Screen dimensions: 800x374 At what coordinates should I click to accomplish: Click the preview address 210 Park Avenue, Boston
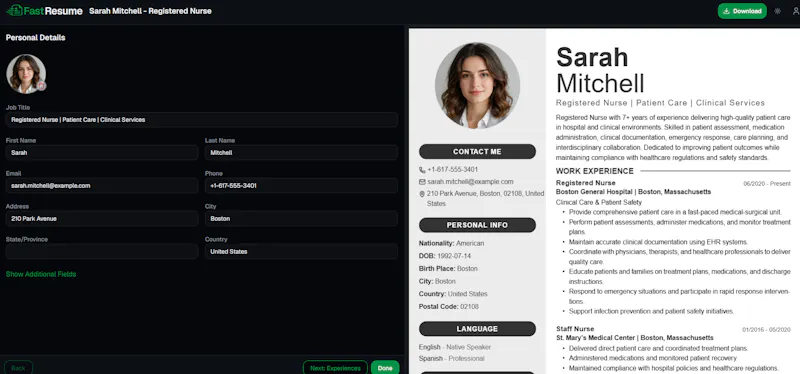click(485, 198)
